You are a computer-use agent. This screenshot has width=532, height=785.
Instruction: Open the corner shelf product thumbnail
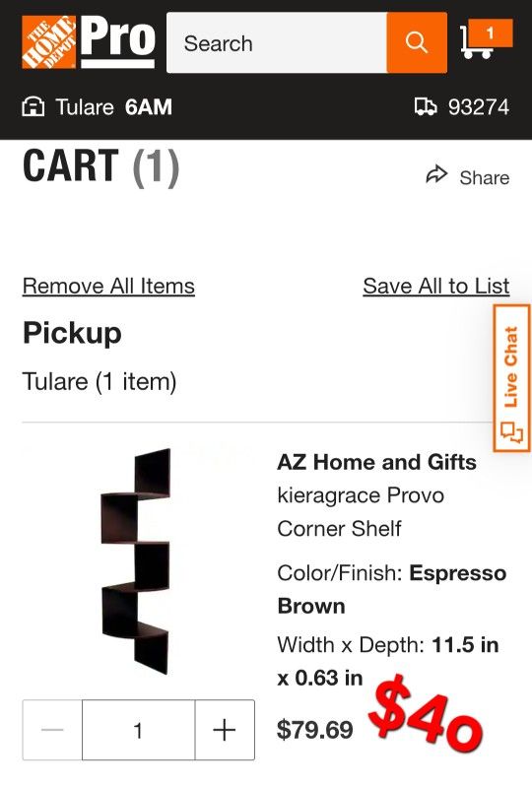[136, 561]
